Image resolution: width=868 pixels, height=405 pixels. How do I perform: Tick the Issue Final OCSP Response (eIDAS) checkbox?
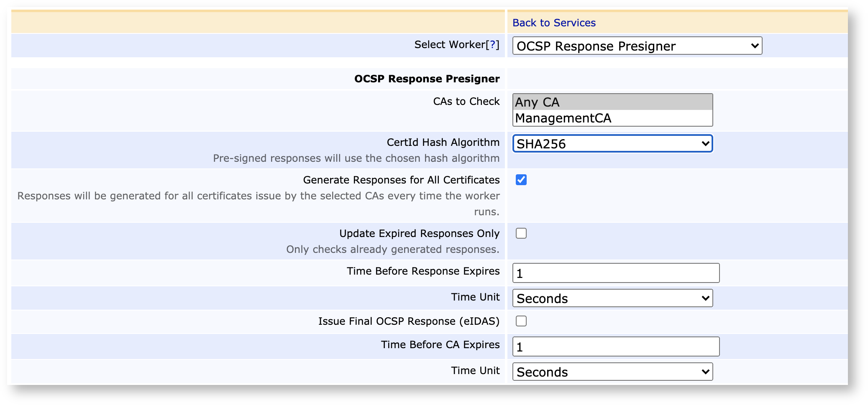(x=521, y=321)
